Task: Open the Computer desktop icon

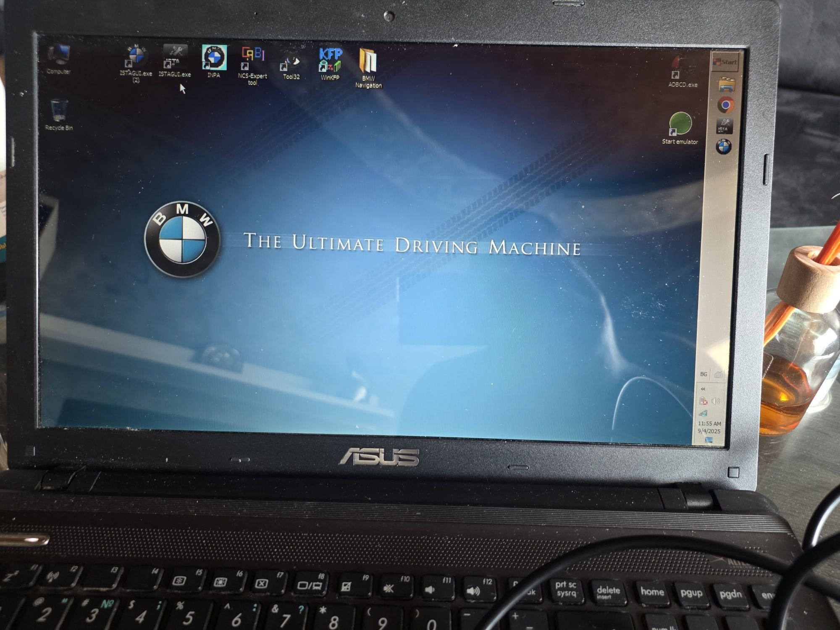Action: point(58,59)
